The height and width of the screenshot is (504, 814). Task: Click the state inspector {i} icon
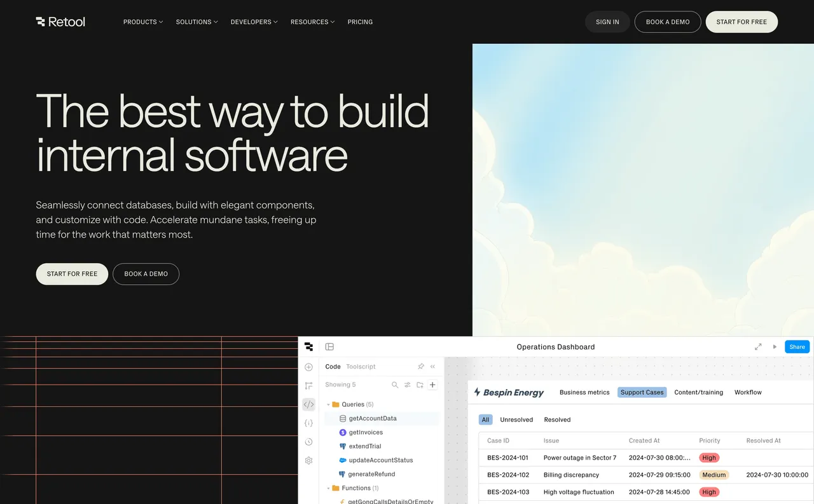tap(309, 423)
